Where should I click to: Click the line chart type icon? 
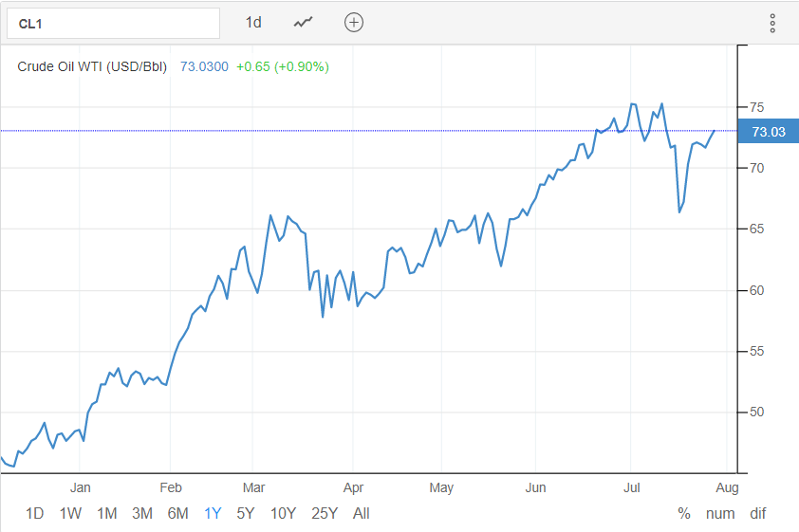(x=304, y=22)
